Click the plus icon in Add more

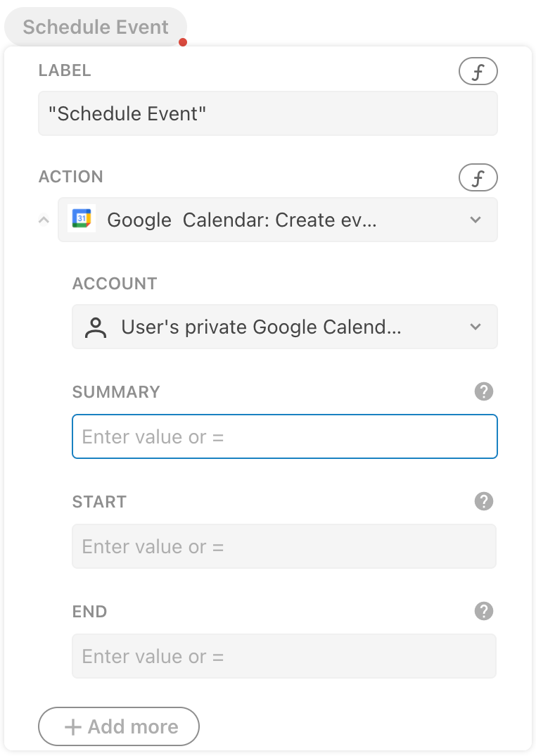pos(73,726)
